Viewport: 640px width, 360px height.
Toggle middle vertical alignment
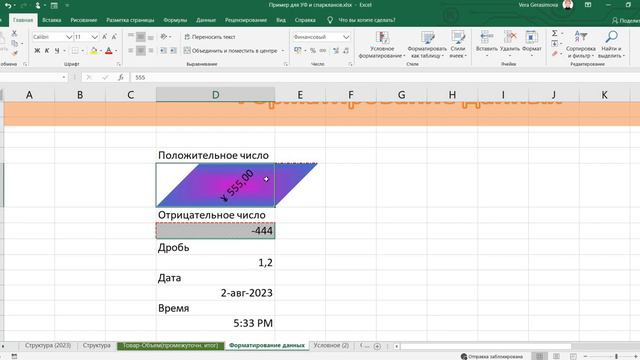[x=140, y=37]
